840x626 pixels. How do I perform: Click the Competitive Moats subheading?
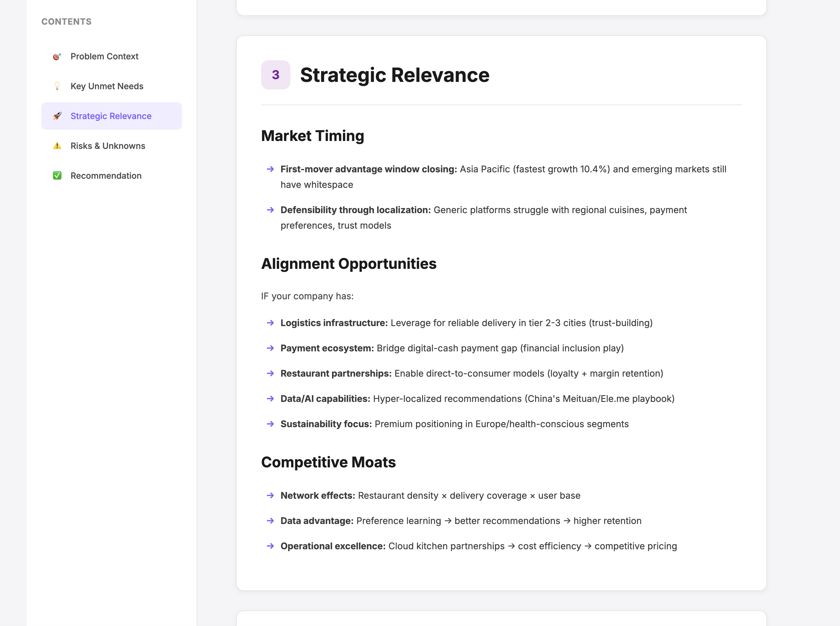tap(328, 462)
